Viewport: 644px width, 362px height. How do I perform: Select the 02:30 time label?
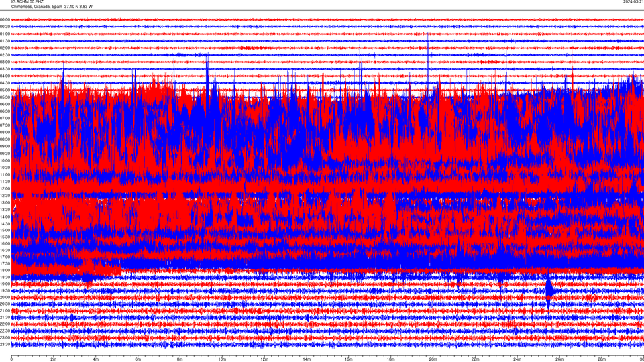click(x=5, y=55)
